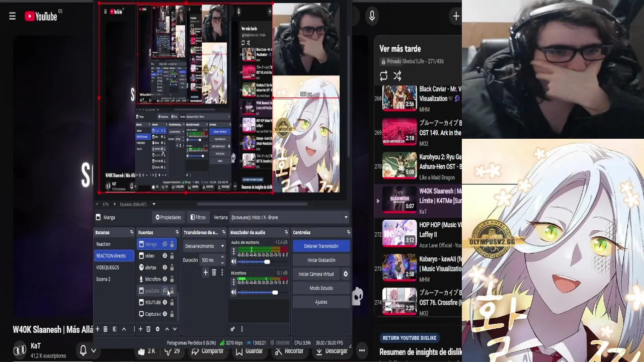644x362 pixels.
Task: Click Propiedades in source toolbar
Action: coord(168,217)
